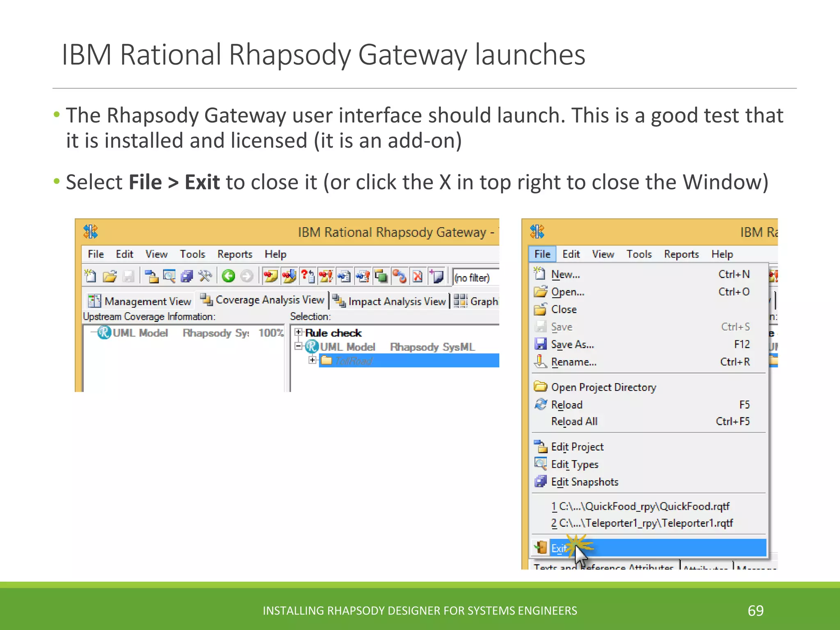Choose Reload All Ctrl+F5 menu entry

(649, 422)
